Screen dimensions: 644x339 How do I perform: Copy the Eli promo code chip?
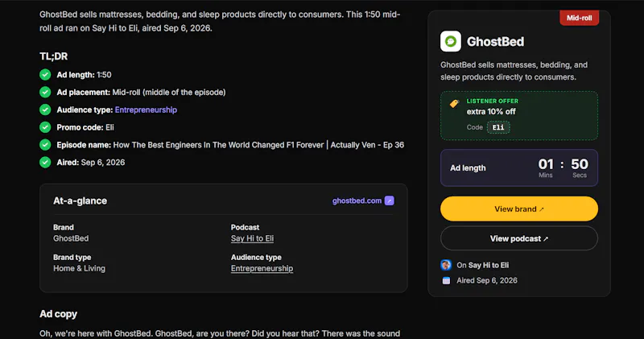pyautogui.click(x=498, y=127)
